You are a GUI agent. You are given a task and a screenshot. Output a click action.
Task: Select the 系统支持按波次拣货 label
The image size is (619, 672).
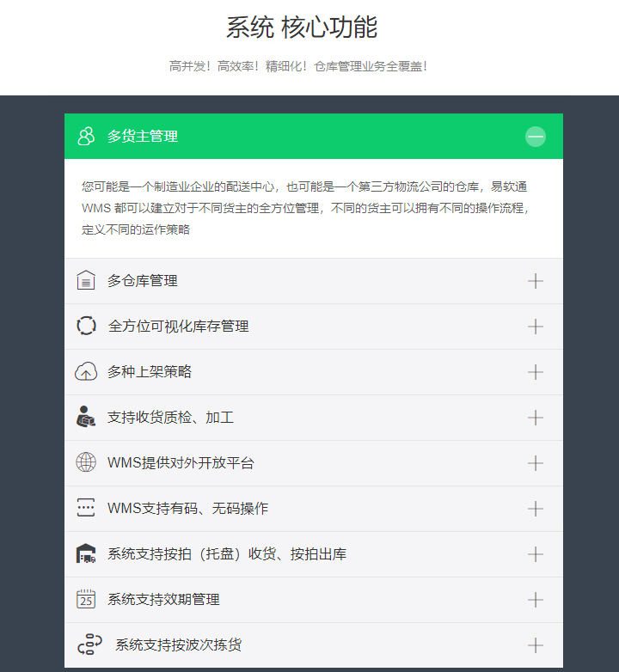[x=178, y=645]
